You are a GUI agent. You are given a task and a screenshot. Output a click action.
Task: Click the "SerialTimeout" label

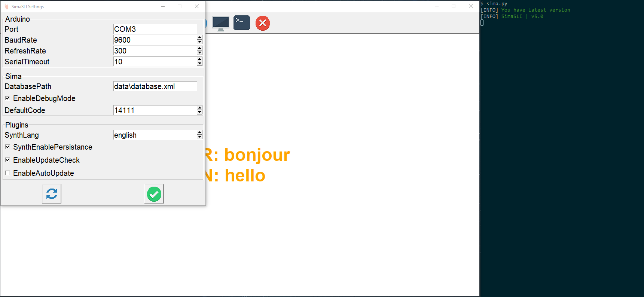pyautogui.click(x=27, y=62)
